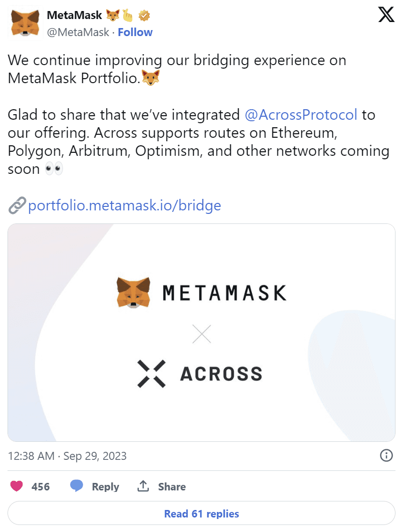The image size is (400, 532).
Task: Open the MetaMask x Across image card
Action: pos(201,332)
